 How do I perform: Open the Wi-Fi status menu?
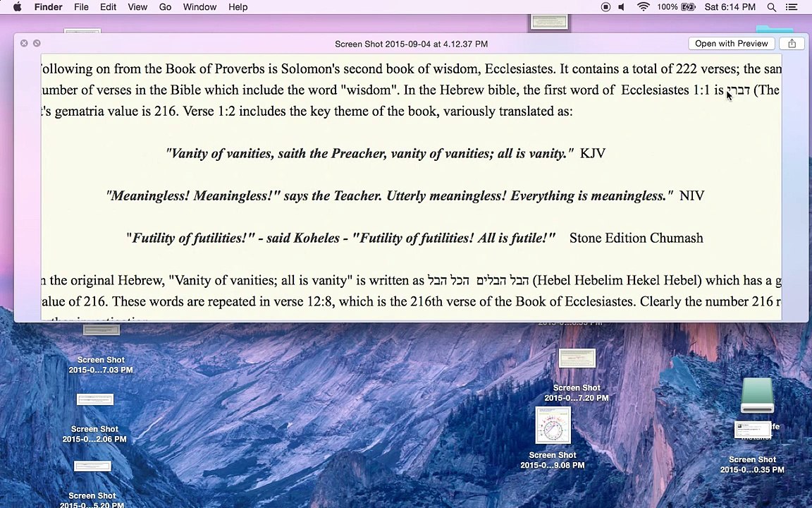click(x=643, y=7)
